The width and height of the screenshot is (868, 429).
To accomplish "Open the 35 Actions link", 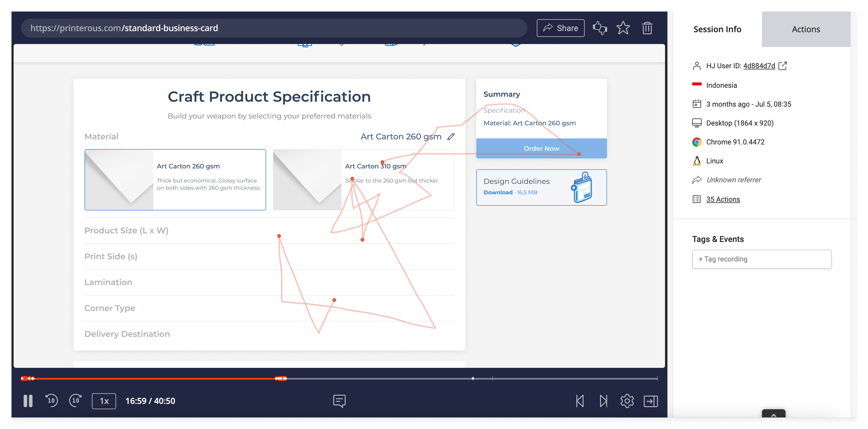I will click(x=723, y=199).
